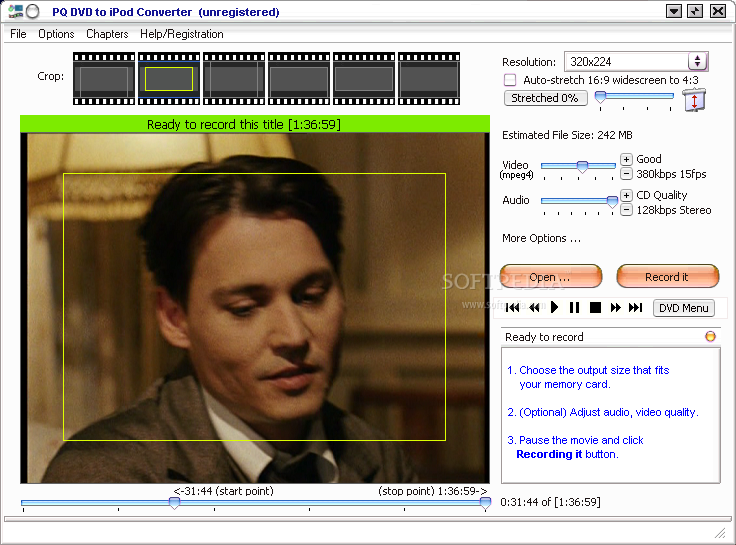
Task: Choose the fourth crop filmstrip preset
Action: [299, 78]
